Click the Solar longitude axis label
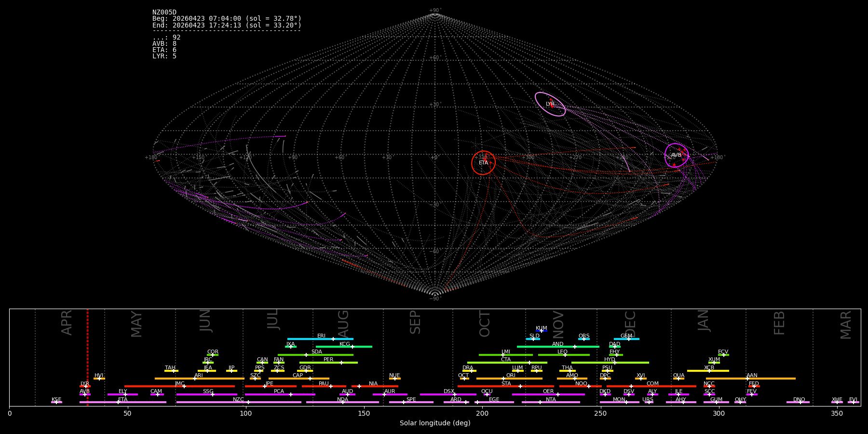The width and height of the screenshot is (868, 434). (x=435, y=423)
